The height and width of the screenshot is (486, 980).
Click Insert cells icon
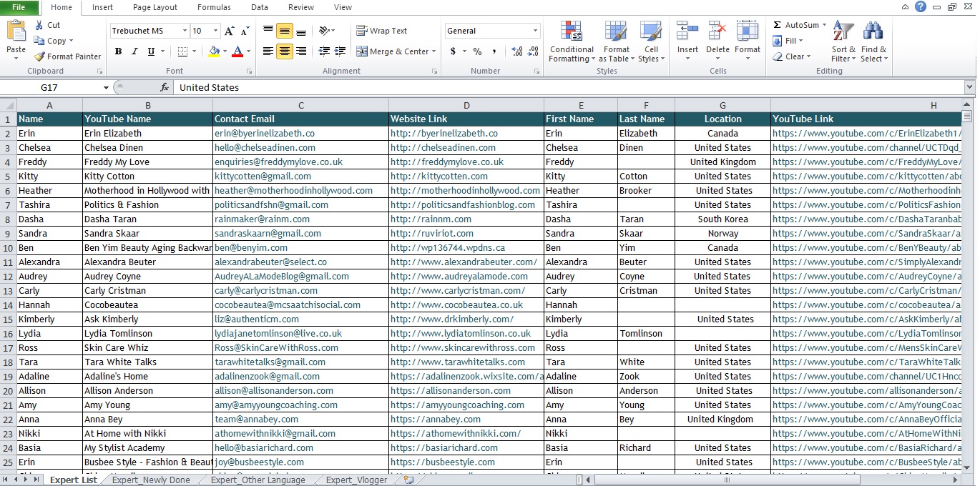(687, 31)
